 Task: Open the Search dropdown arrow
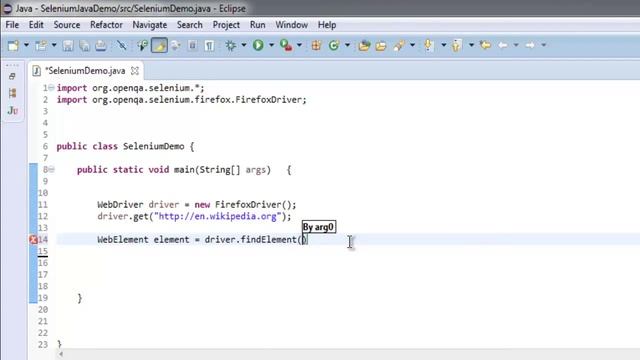pos(412,45)
